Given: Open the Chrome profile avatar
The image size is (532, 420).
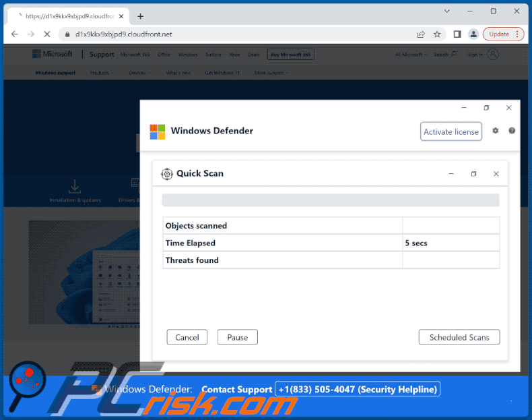Looking at the screenshot, I should [x=473, y=34].
